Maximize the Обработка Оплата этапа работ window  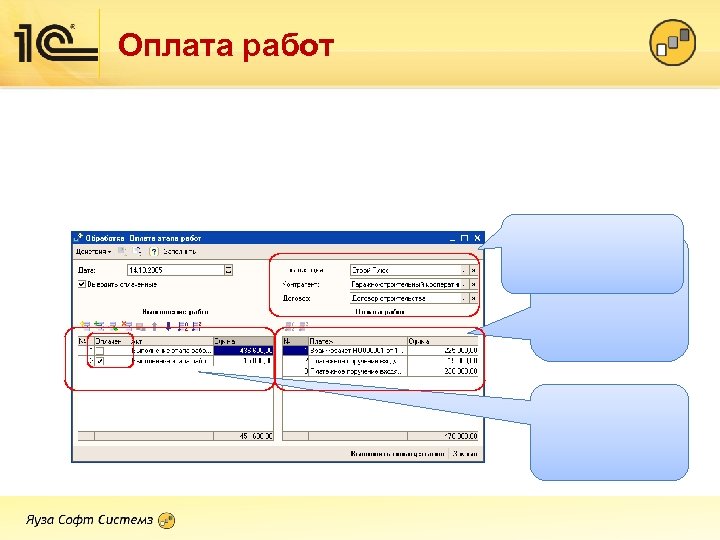coord(464,238)
